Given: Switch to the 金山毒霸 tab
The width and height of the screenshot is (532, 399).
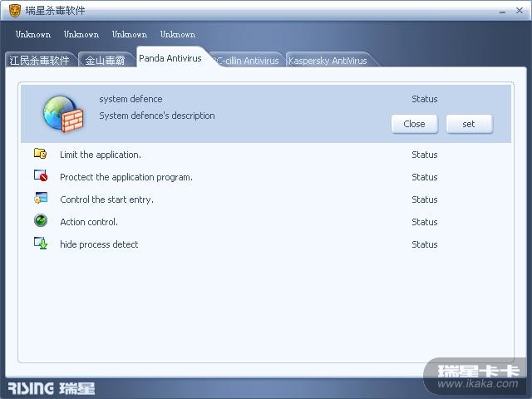Looking at the screenshot, I should click(x=105, y=61).
